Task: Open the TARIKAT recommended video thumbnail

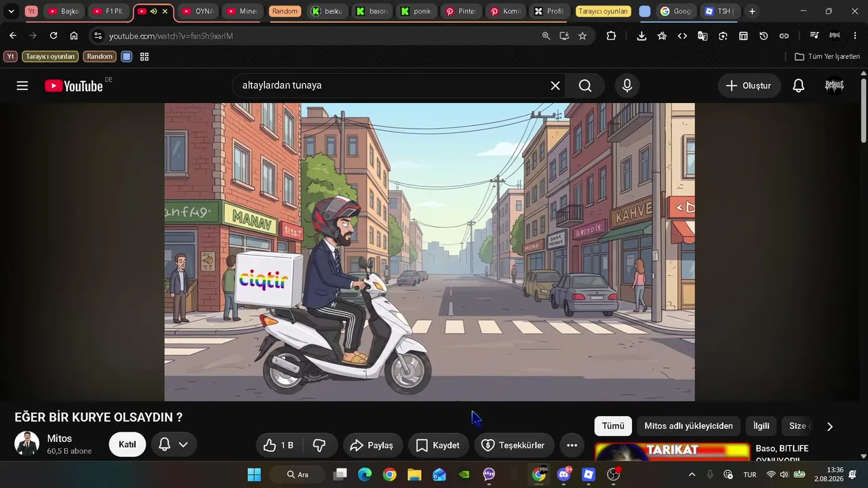Action: coord(672,452)
